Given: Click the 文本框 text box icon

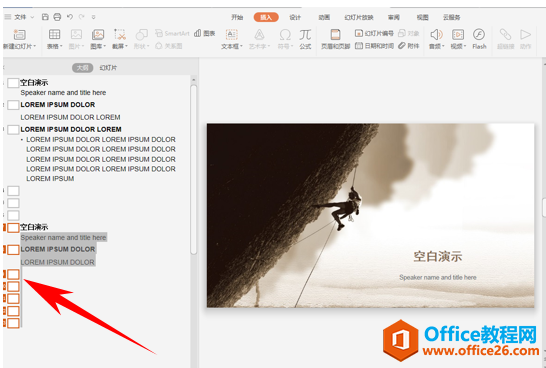Looking at the screenshot, I should click(x=232, y=34).
